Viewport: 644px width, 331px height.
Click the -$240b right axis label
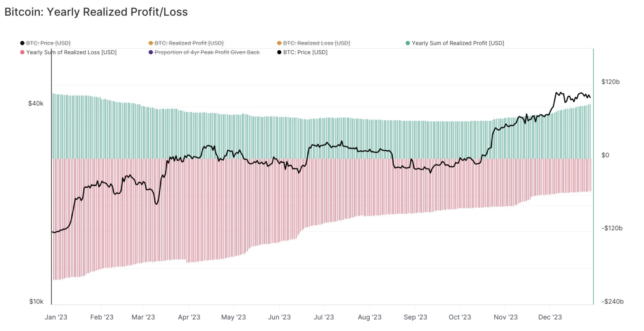pyautogui.click(x=612, y=301)
